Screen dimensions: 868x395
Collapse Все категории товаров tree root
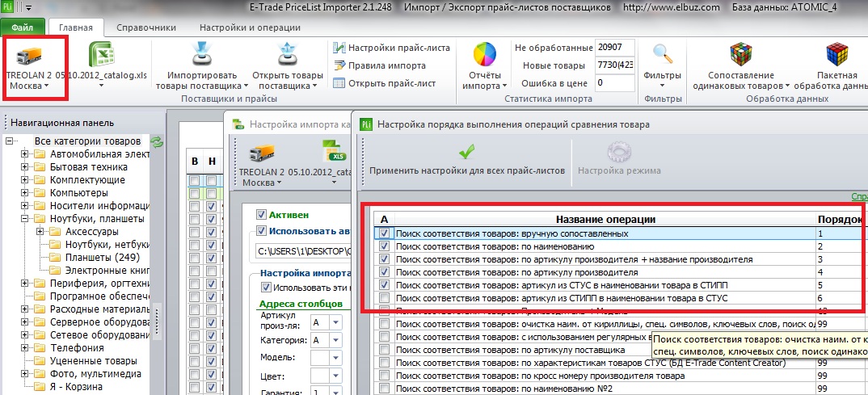pos(9,141)
